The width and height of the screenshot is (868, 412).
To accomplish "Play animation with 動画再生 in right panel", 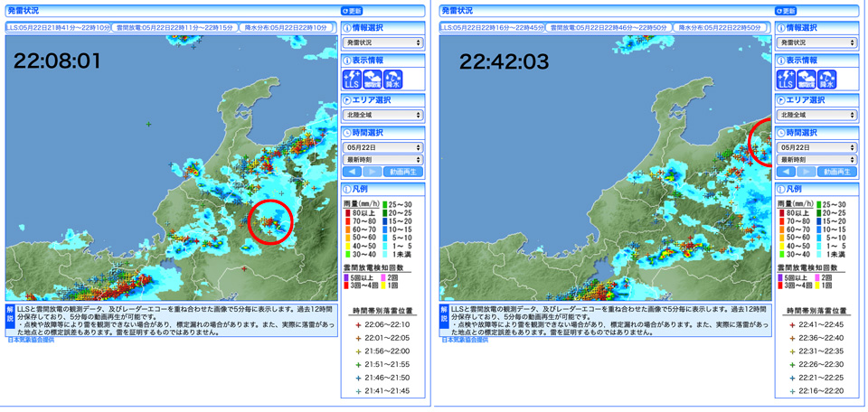I will point(837,172).
